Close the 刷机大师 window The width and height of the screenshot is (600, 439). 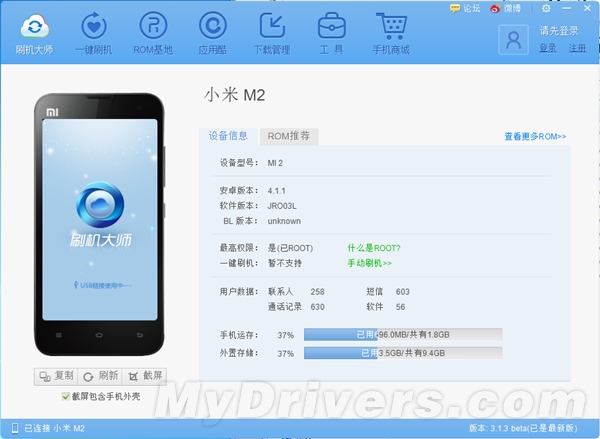point(587,8)
